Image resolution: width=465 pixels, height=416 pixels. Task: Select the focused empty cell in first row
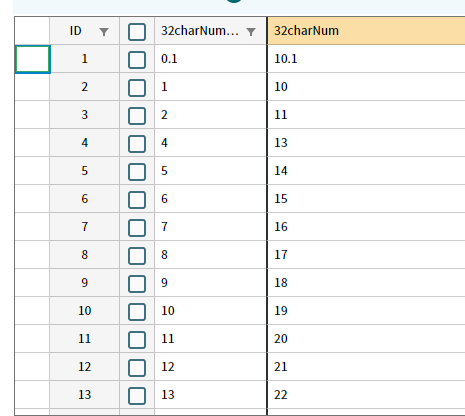coord(33,59)
